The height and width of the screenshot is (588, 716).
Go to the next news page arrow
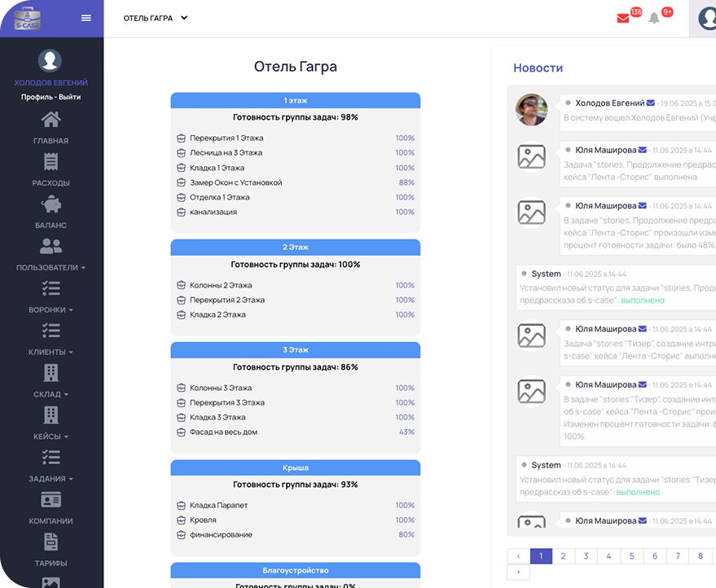tap(518, 572)
